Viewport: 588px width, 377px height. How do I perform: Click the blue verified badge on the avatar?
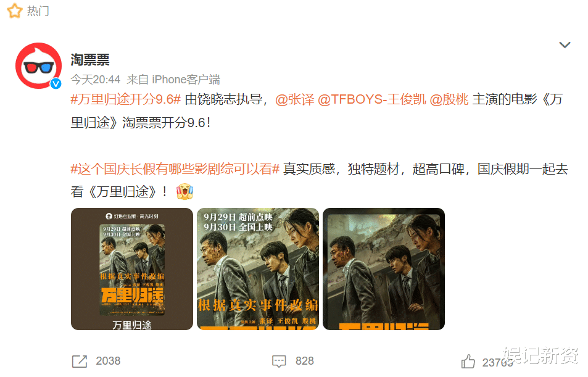pos(56,84)
